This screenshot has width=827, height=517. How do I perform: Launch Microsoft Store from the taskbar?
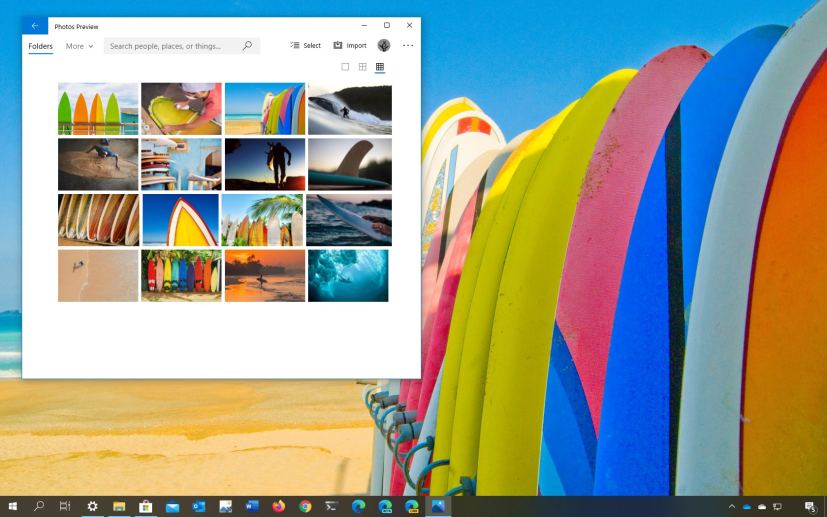click(146, 506)
